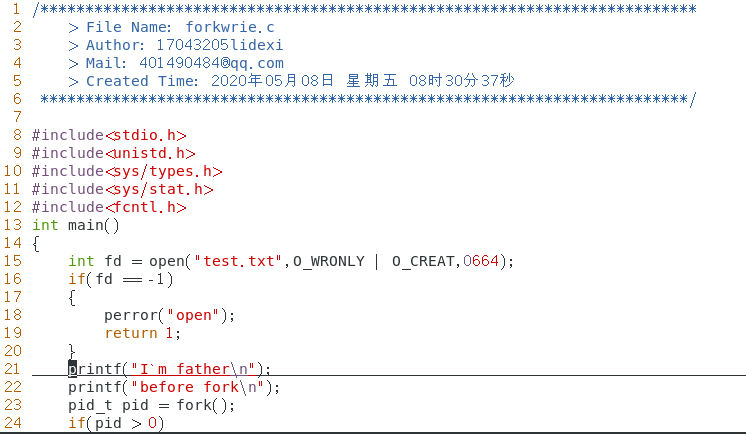Click the author text 17043205lidexi
Viewport: 746px width, 434px height.
point(220,45)
